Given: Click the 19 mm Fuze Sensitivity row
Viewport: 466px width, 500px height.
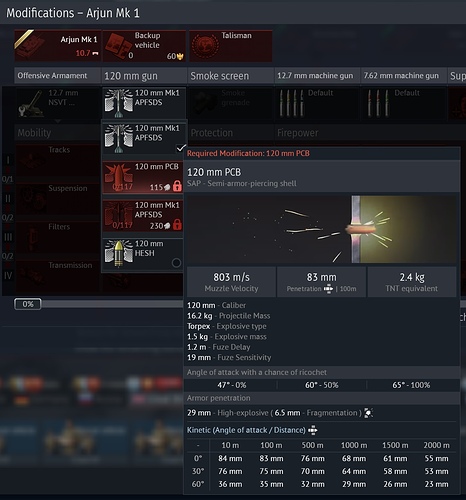Looking at the screenshot, I should [x=229, y=357].
